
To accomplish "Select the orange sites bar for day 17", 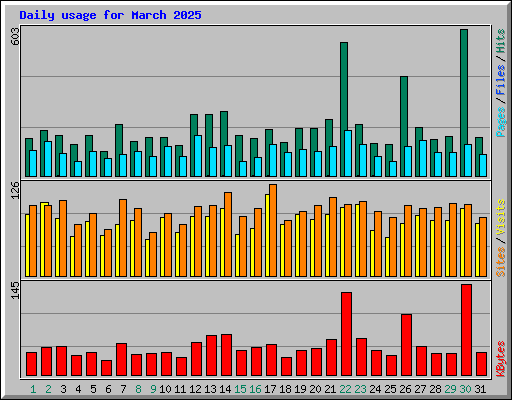I will click(x=273, y=230).
